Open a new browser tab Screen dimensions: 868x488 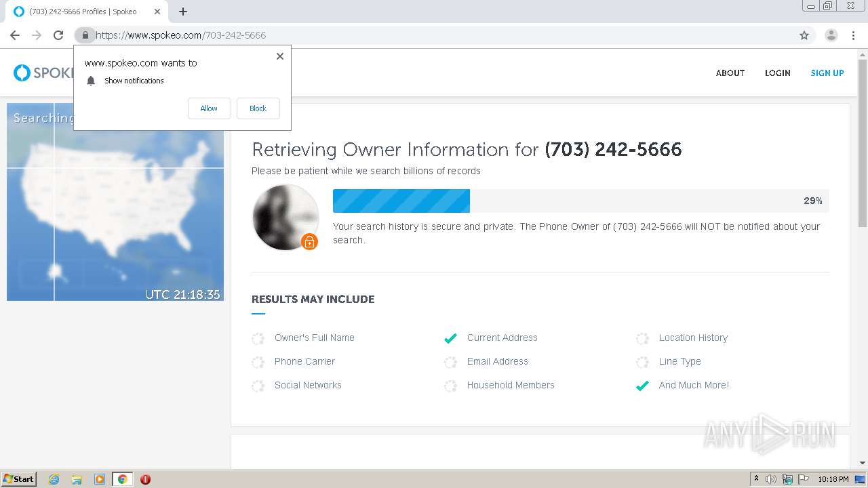pyautogui.click(x=183, y=12)
